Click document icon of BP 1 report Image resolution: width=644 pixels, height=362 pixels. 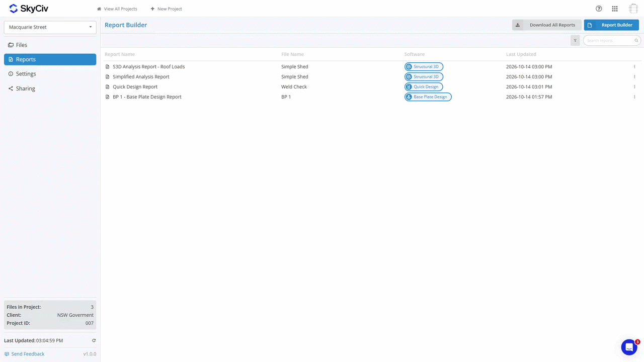click(107, 97)
